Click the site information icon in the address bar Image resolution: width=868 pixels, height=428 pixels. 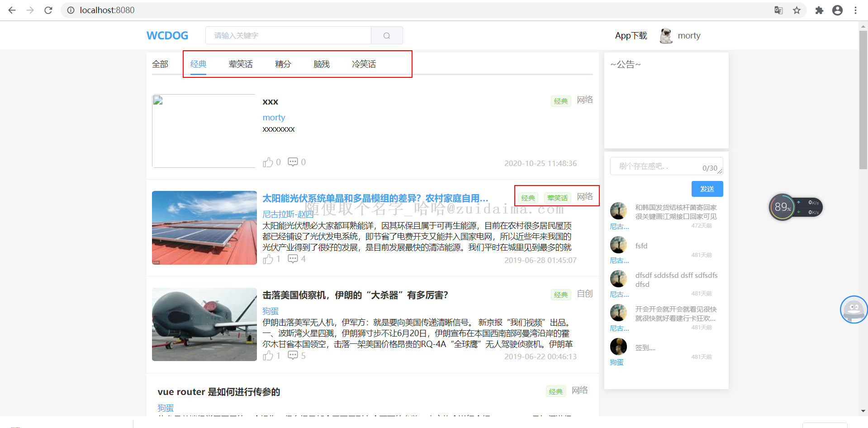tap(71, 10)
